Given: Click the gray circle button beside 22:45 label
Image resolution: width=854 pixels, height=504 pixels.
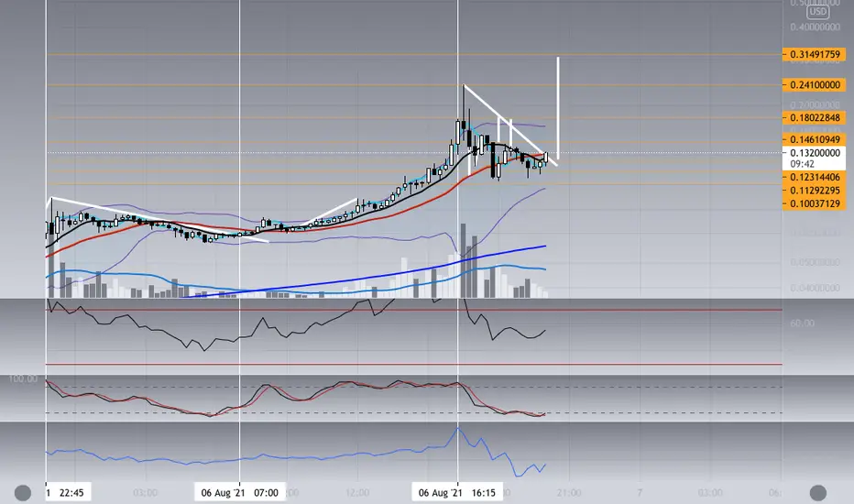Looking at the screenshot, I should coord(23,493).
